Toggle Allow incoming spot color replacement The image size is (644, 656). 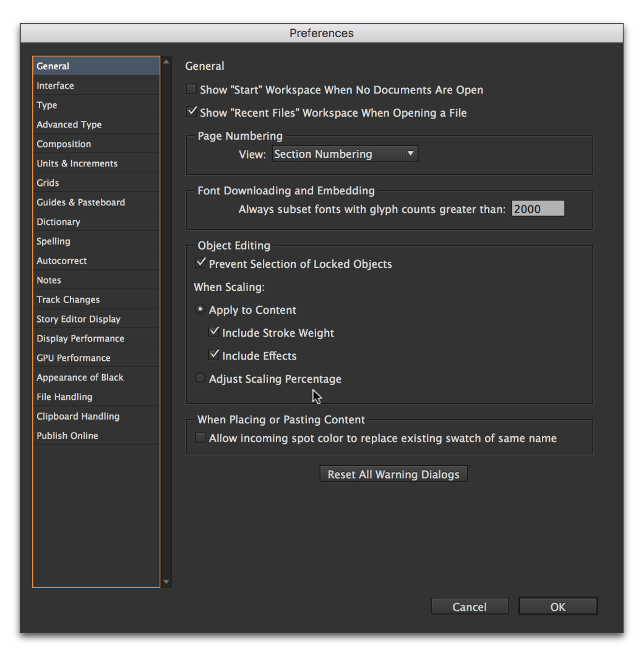pos(200,437)
